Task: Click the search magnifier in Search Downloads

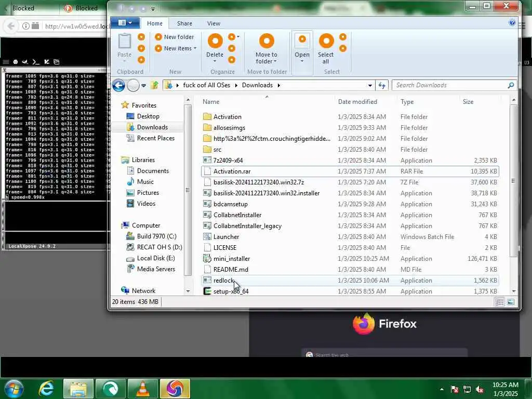Action: [x=511, y=85]
